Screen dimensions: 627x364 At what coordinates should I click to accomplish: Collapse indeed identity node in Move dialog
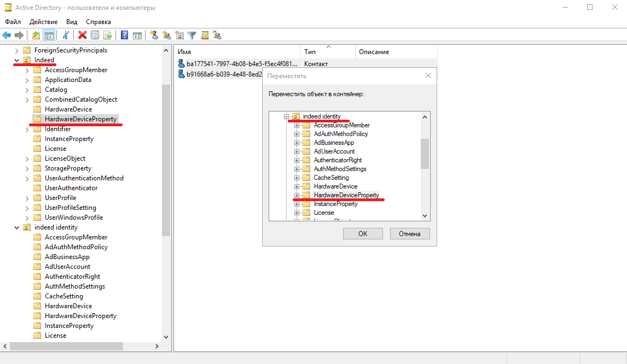click(286, 116)
